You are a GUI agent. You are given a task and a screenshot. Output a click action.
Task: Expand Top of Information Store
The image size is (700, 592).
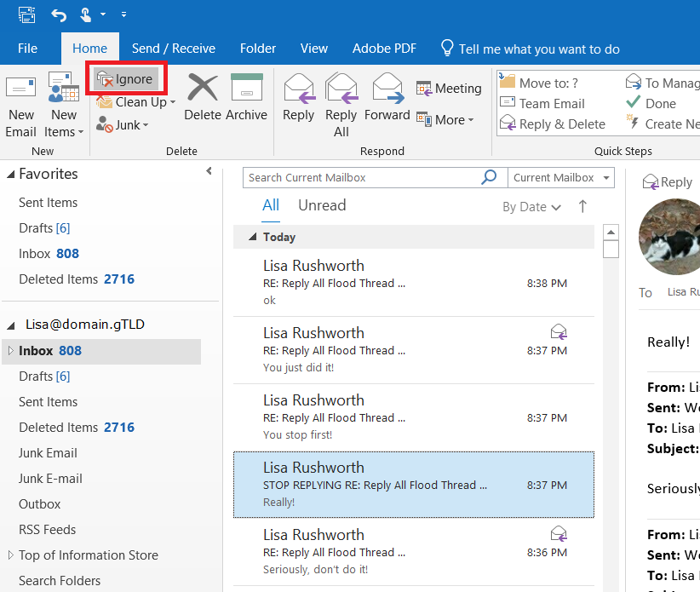[11, 555]
